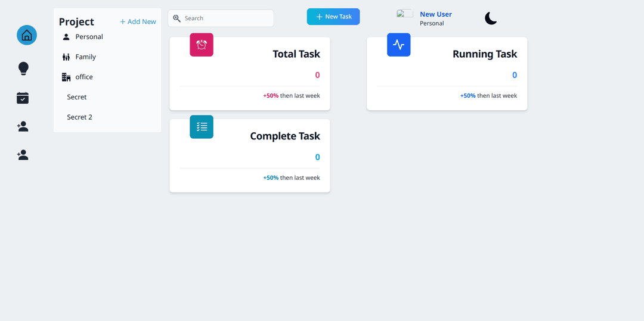Open the New User profile link
The image size is (644, 321).
click(435, 14)
